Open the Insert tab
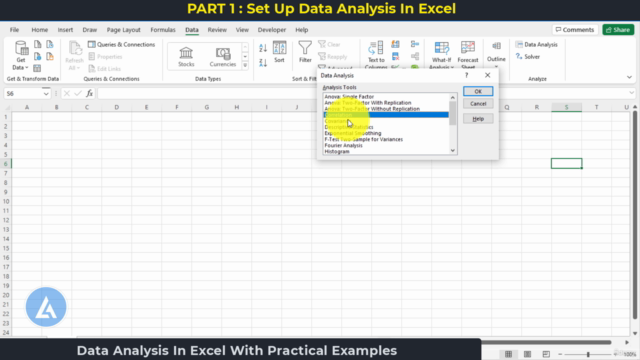640x360 pixels. click(65, 30)
